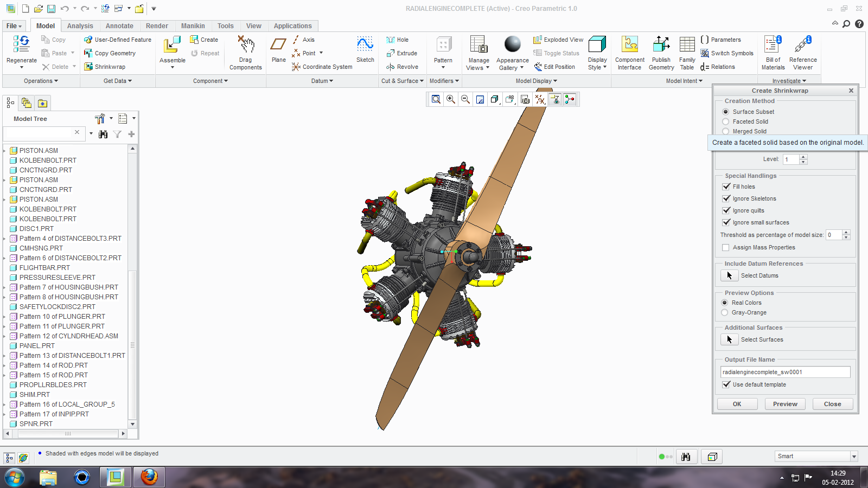Toggle Ignore small surfaces checkbox
Image resolution: width=868 pixels, height=488 pixels.
[x=726, y=222]
